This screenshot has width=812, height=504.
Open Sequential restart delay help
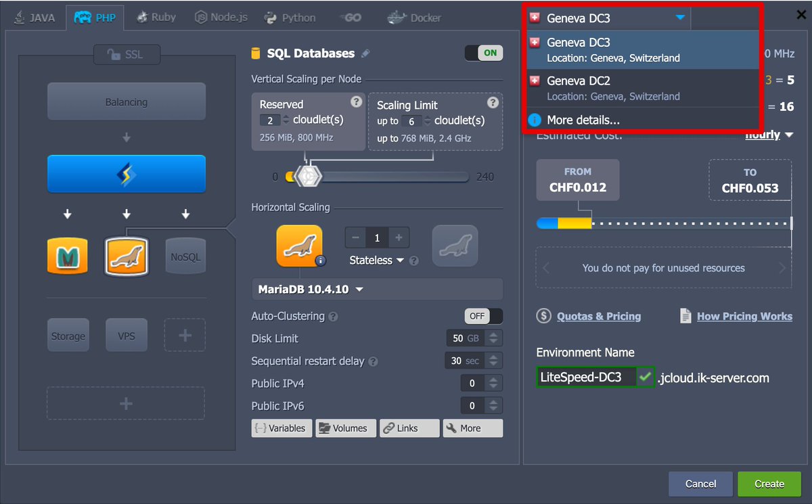373,362
